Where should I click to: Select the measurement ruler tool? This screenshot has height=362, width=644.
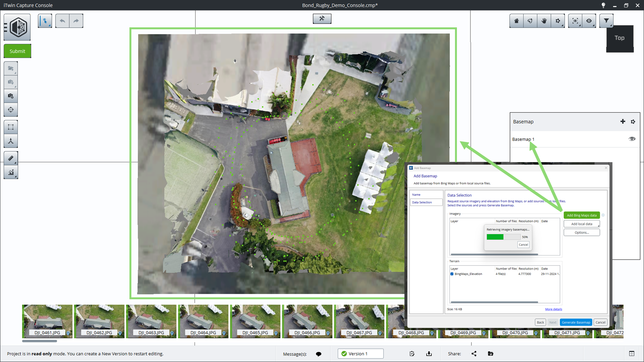11,158
